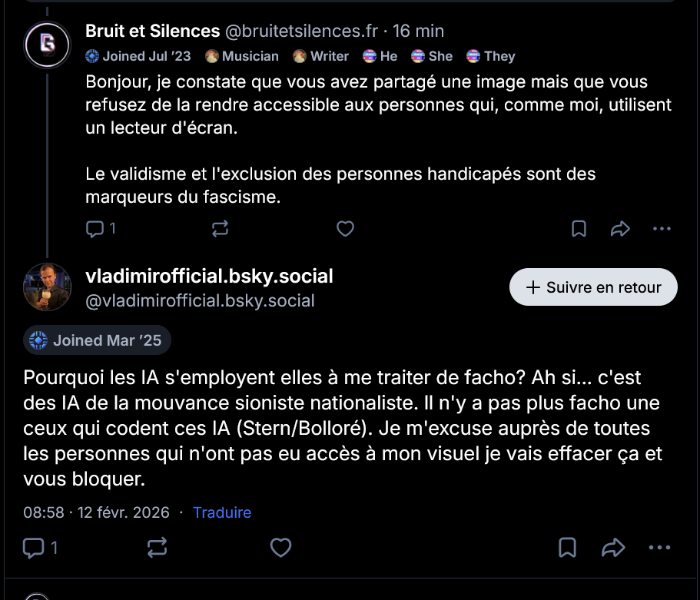Image resolution: width=700 pixels, height=600 pixels.
Task: Open more options on vladimirofficial's post
Action: [660, 547]
